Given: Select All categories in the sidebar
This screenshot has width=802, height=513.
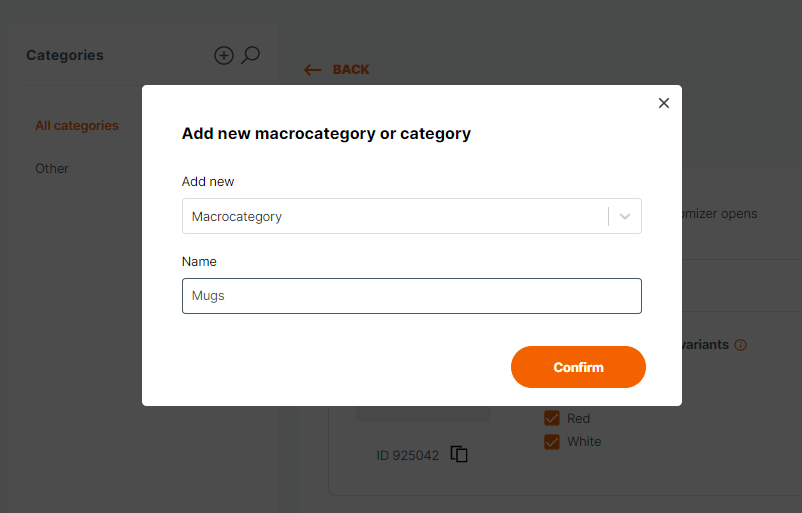Looking at the screenshot, I should (77, 126).
